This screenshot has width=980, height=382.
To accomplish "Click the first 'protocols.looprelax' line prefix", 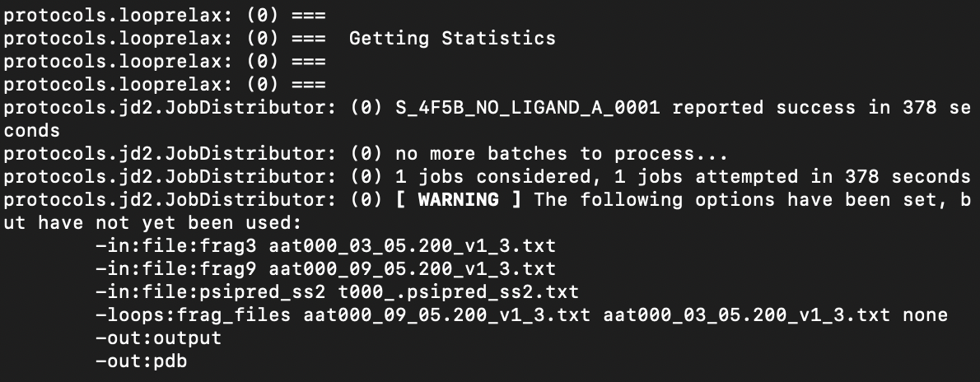I will [x=118, y=15].
